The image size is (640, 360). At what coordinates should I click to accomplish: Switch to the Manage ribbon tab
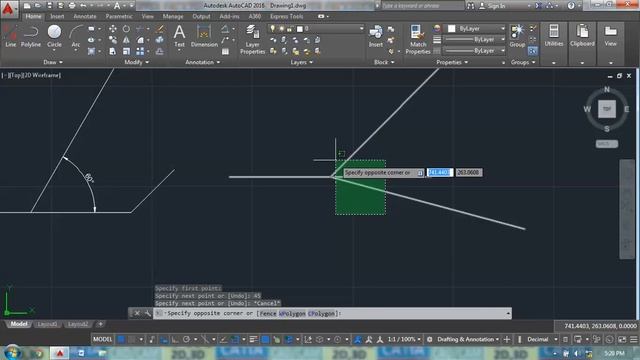173,16
